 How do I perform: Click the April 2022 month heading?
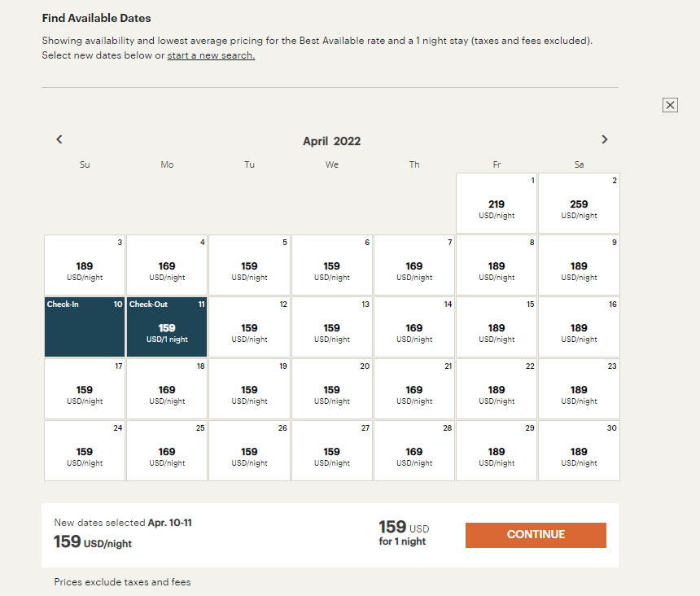point(331,140)
